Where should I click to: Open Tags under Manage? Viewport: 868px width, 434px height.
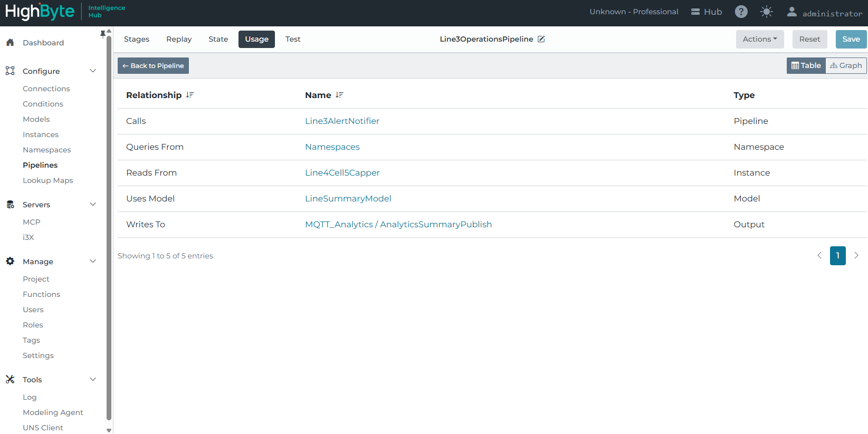(31, 340)
